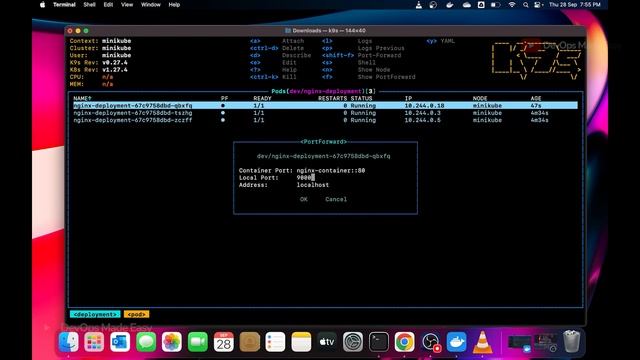Launch VLC media player from dock
Viewport: 640px width, 360px height.
pos(482,342)
